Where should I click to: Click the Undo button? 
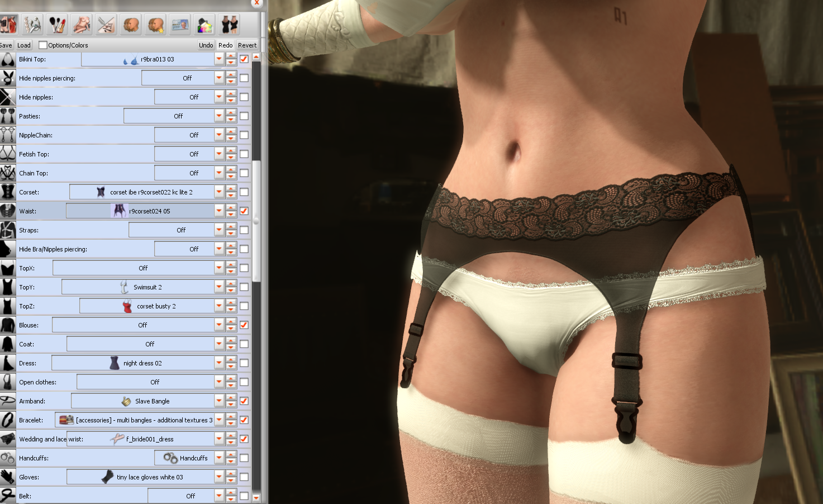206,45
